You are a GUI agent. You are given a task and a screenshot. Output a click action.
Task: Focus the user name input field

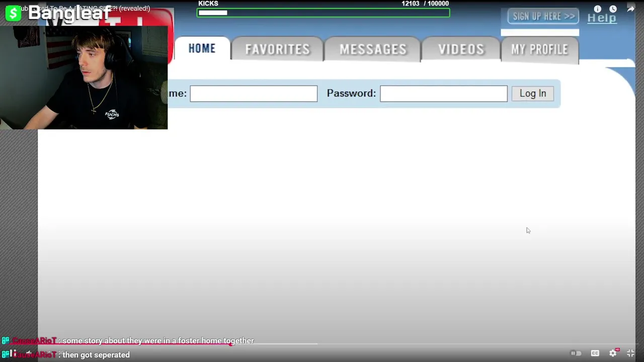254,94
